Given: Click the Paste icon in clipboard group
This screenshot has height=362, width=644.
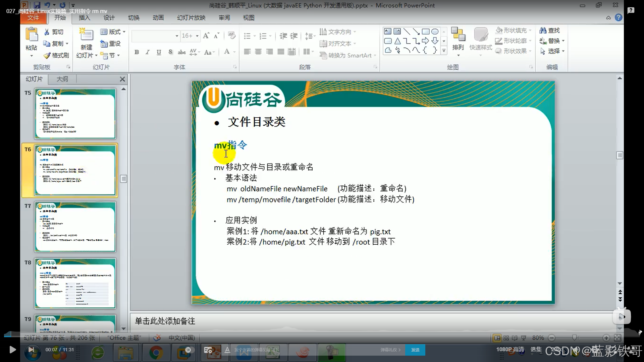Looking at the screenshot, I should (x=32, y=35).
